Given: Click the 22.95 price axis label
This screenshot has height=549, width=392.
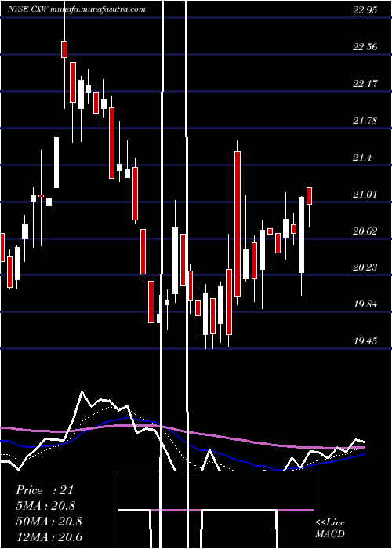Looking at the screenshot, I should click(365, 9).
